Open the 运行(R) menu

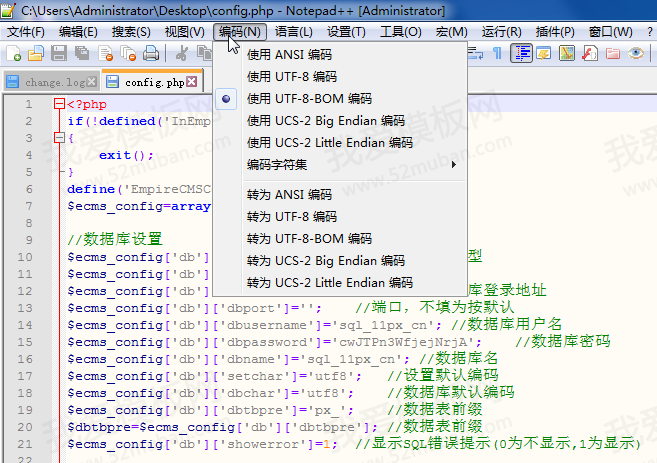pyautogui.click(x=501, y=32)
